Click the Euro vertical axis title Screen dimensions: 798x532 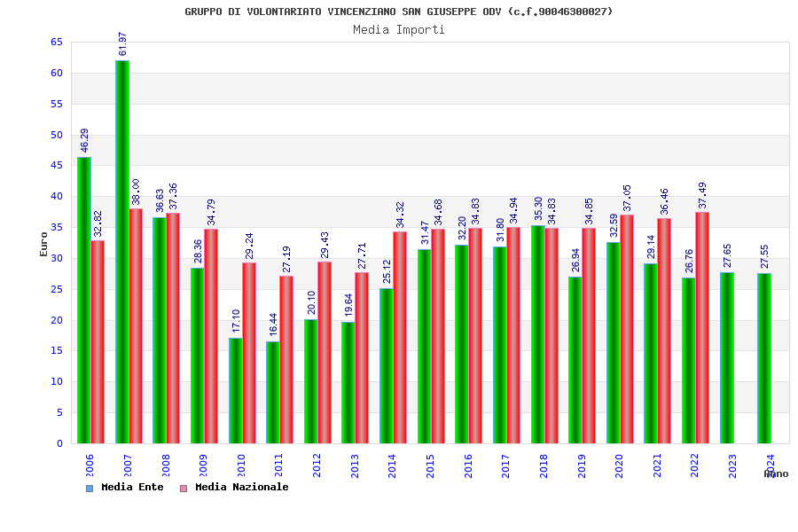pyautogui.click(x=43, y=244)
